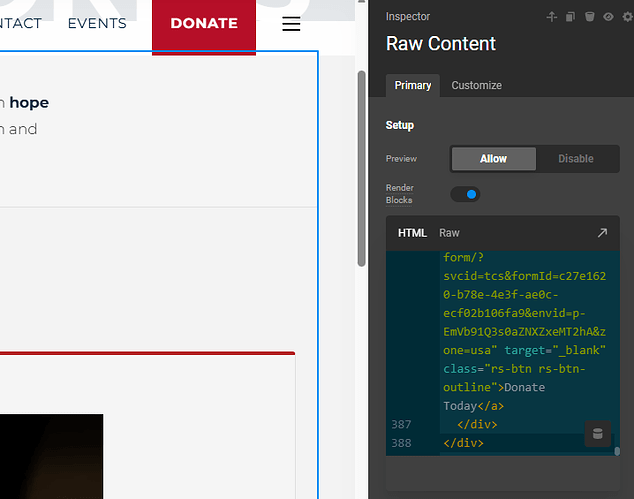634x499 pixels.
Task: Duplicate the Raw Content element
Action: coord(570,17)
